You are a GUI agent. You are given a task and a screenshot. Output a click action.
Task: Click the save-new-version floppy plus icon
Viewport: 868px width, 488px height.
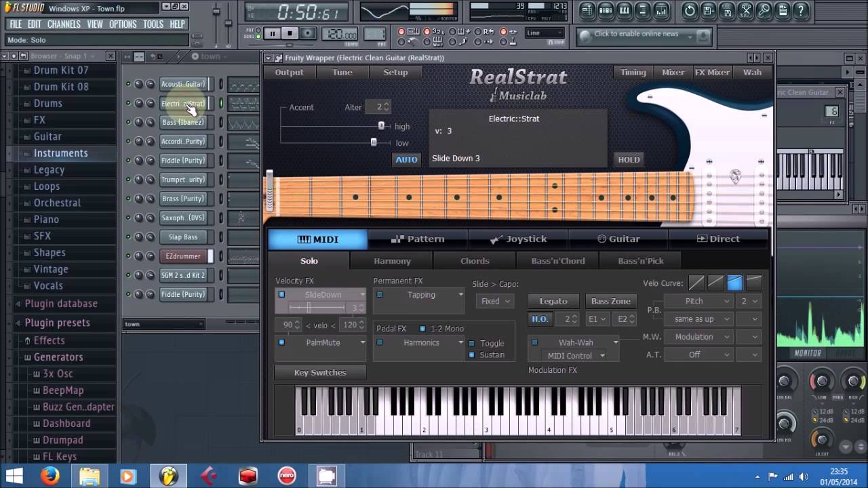708,10
